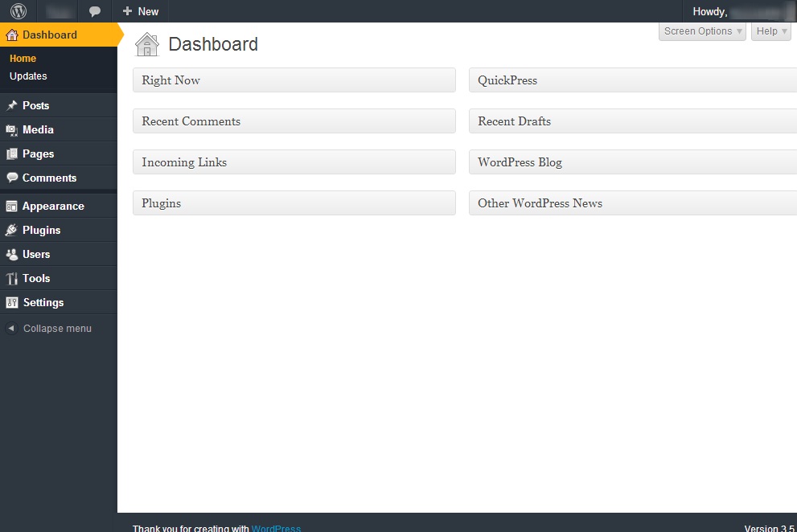
Task: Open the comments bubble in admin bar
Action: [95, 11]
